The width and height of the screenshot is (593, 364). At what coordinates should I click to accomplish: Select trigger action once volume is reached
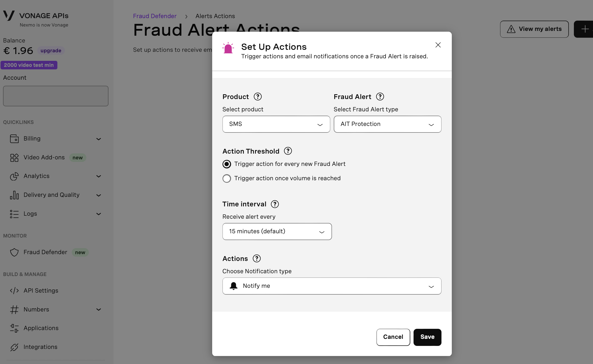[x=227, y=178]
